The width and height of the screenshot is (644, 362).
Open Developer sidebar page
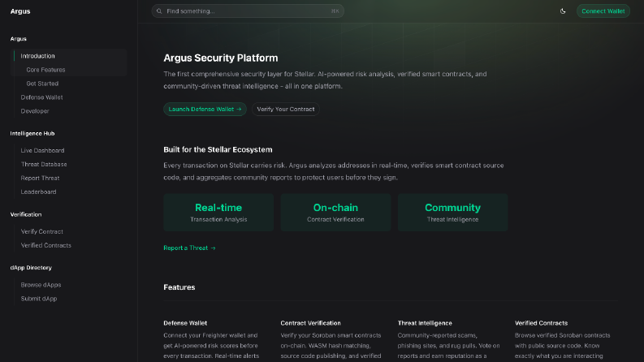click(x=35, y=111)
